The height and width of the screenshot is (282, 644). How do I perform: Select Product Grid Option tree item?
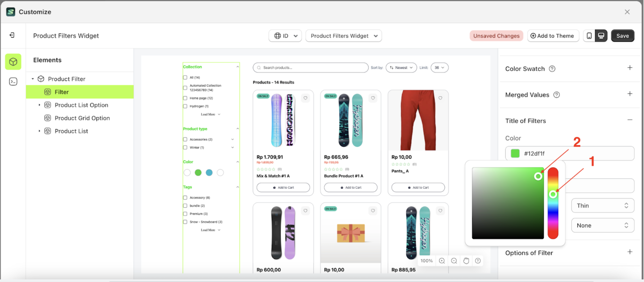click(x=82, y=118)
